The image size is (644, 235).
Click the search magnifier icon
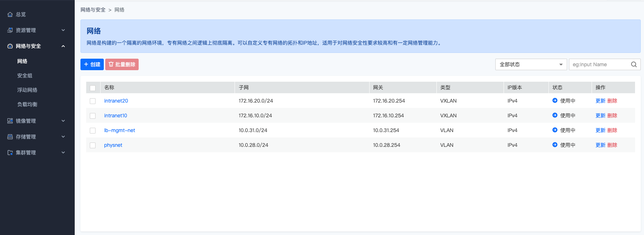click(634, 64)
